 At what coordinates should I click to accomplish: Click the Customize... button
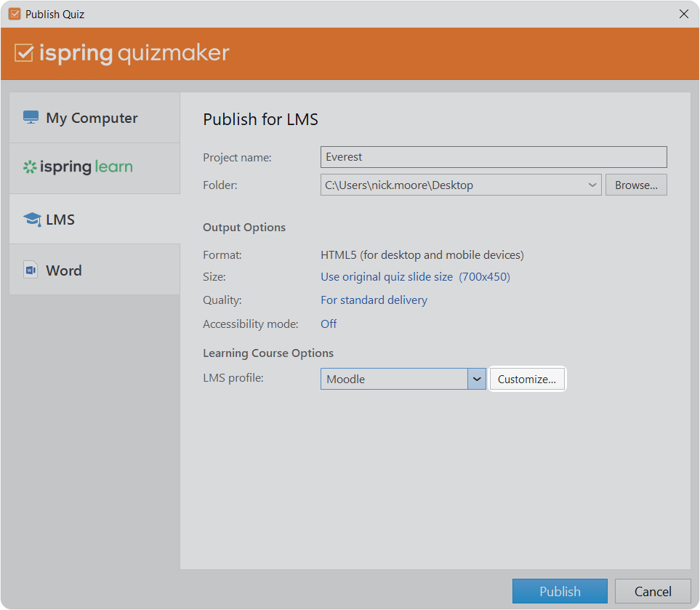[527, 379]
